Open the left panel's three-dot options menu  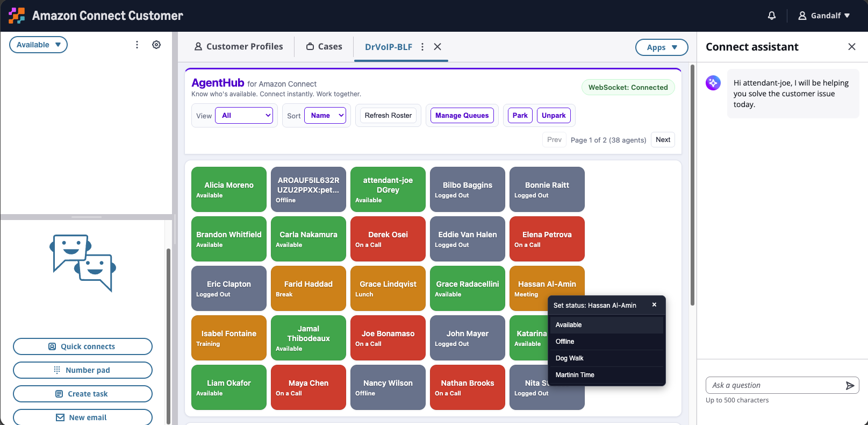(x=137, y=45)
